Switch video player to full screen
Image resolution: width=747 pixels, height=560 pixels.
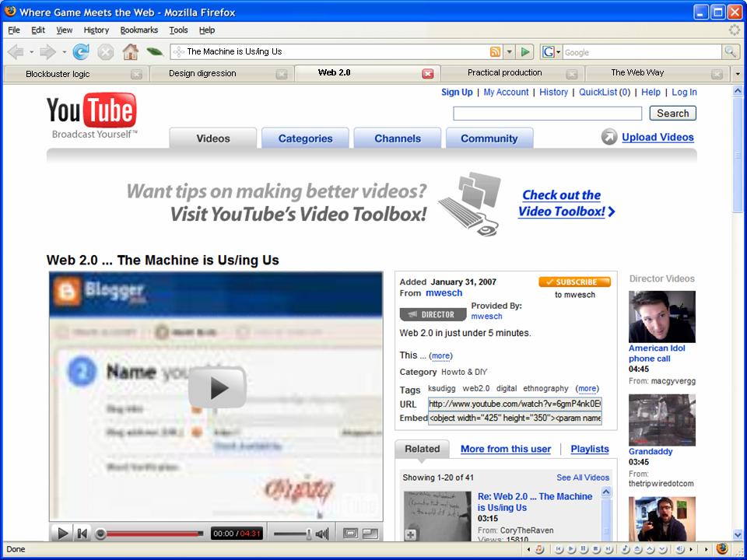pos(370,534)
